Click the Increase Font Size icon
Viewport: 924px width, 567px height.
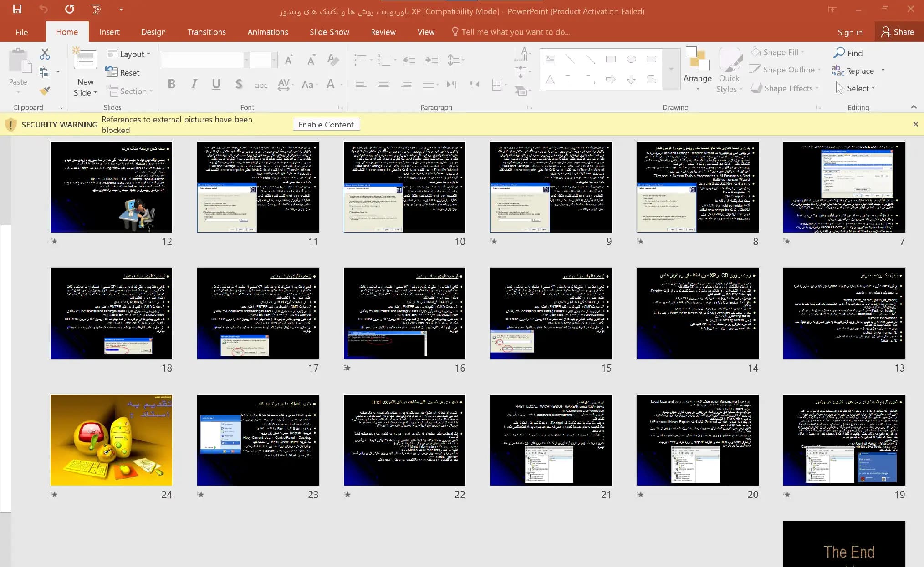click(289, 60)
